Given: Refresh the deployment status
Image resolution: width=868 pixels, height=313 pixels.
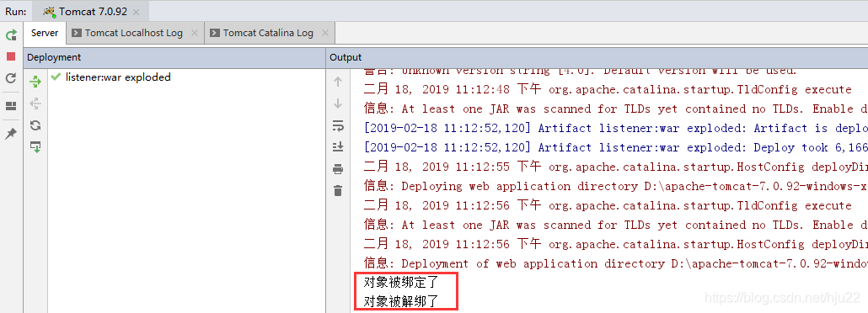Looking at the screenshot, I should (35, 125).
